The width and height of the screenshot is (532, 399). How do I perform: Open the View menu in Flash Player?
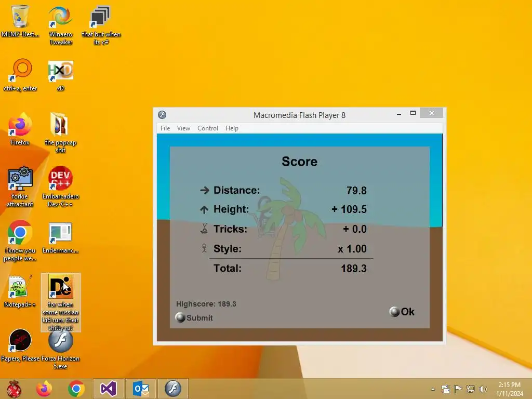coord(183,128)
